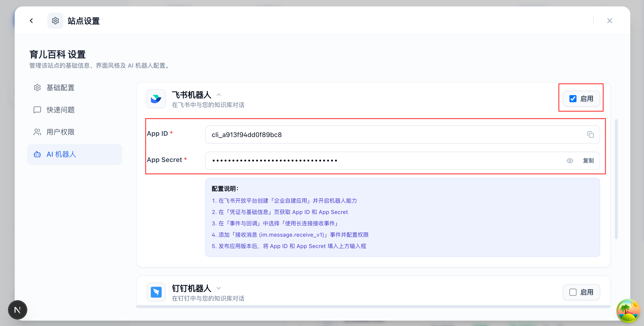Select the 用户权限 sidebar icon
This screenshot has height=326, width=644.
click(37, 132)
